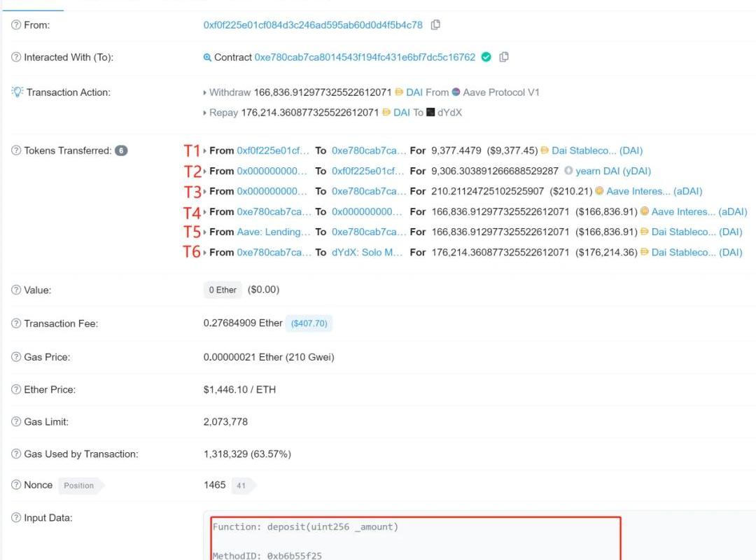Copy the contract address to clipboard

coord(504,57)
